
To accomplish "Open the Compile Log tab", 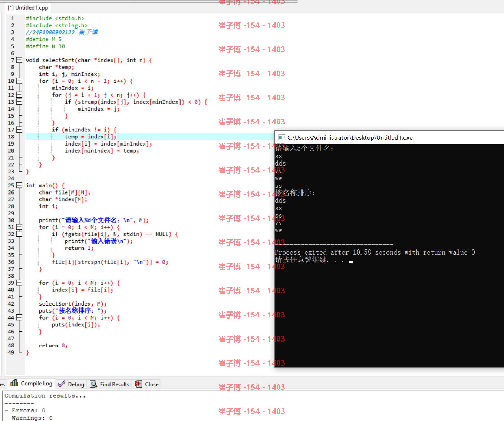I will (x=32, y=384).
